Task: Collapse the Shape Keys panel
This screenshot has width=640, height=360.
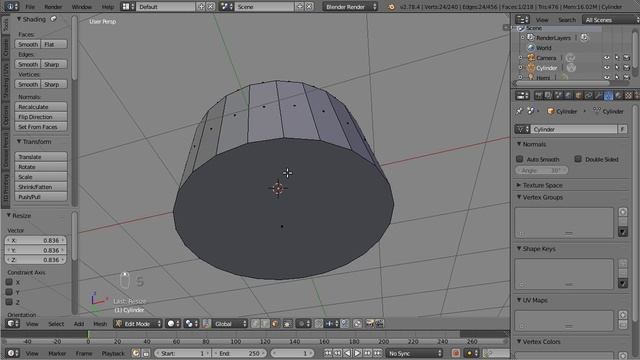Action: [519, 249]
